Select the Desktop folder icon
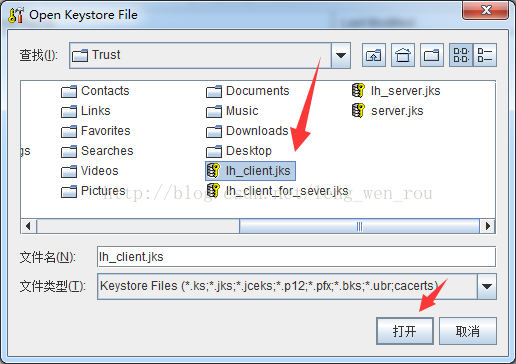 [214, 151]
